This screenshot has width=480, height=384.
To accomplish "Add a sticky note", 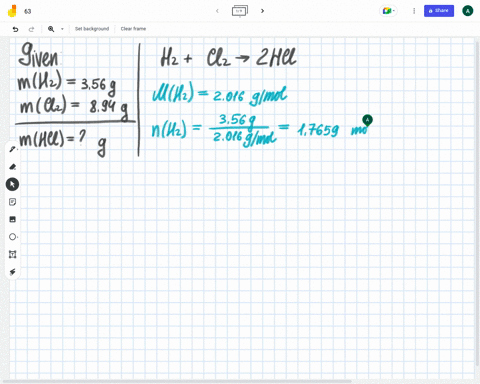I will [x=12, y=202].
